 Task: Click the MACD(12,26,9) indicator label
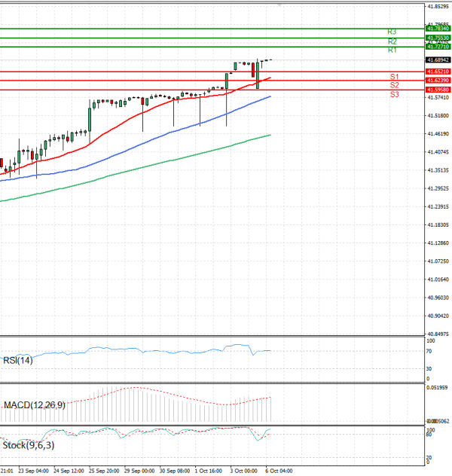pos(35,405)
